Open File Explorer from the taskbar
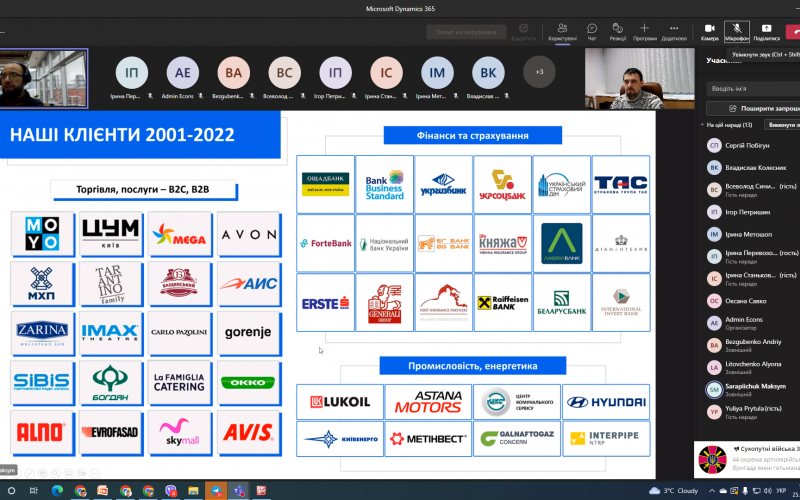This screenshot has width=800, height=500. 193,491
